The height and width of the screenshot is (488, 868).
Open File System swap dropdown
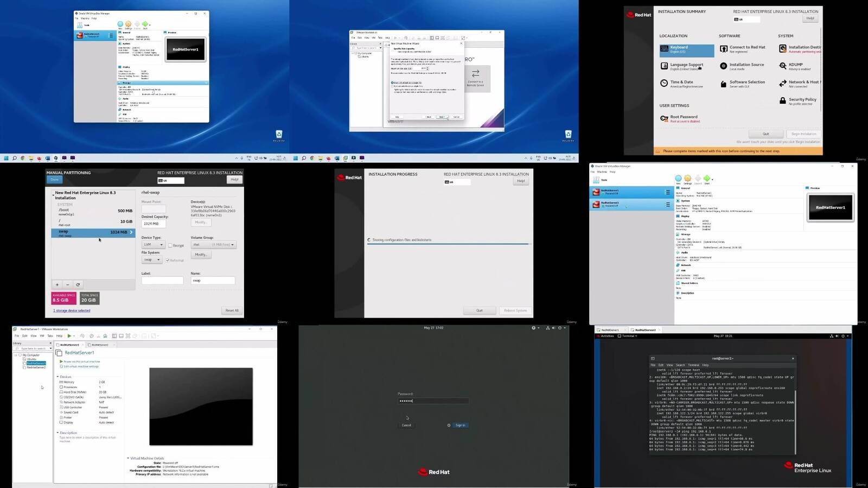pyautogui.click(x=152, y=259)
